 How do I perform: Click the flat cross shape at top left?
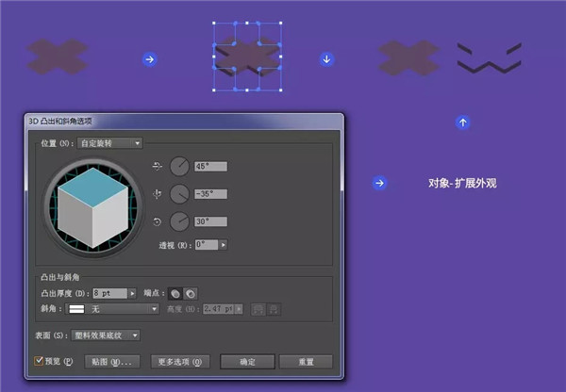click(x=58, y=57)
